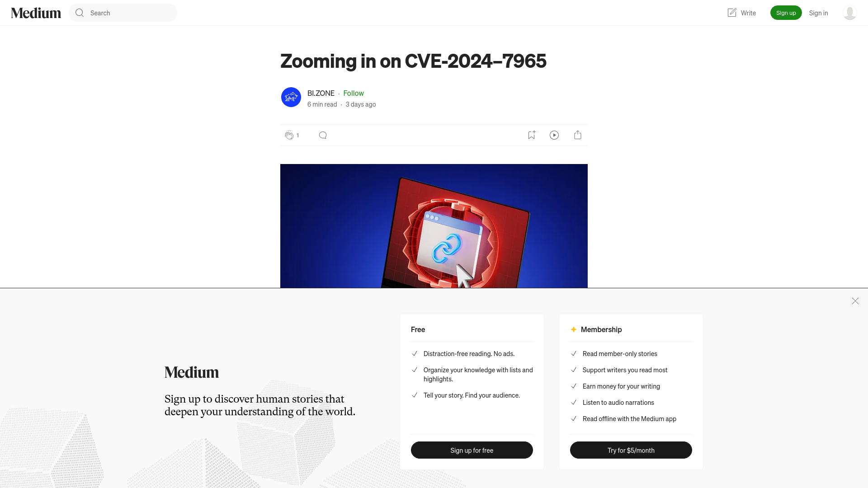Select the Sign up nav button

pyautogui.click(x=786, y=13)
